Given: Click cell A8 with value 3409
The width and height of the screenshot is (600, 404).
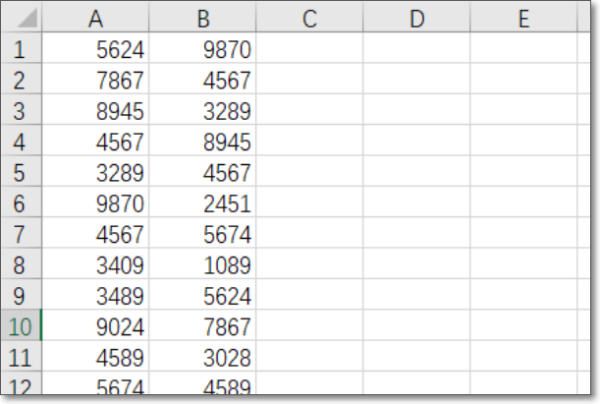Looking at the screenshot, I should (97, 265).
